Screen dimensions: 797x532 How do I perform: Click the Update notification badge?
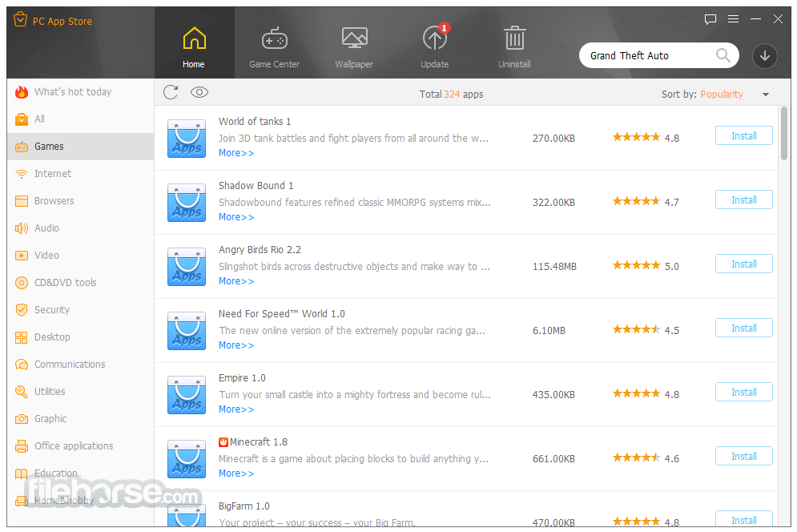pos(445,28)
